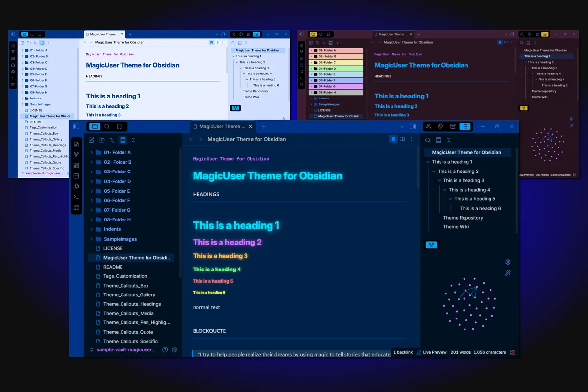Open Backlinks tab in front window right sidebar

click(428, 126)
